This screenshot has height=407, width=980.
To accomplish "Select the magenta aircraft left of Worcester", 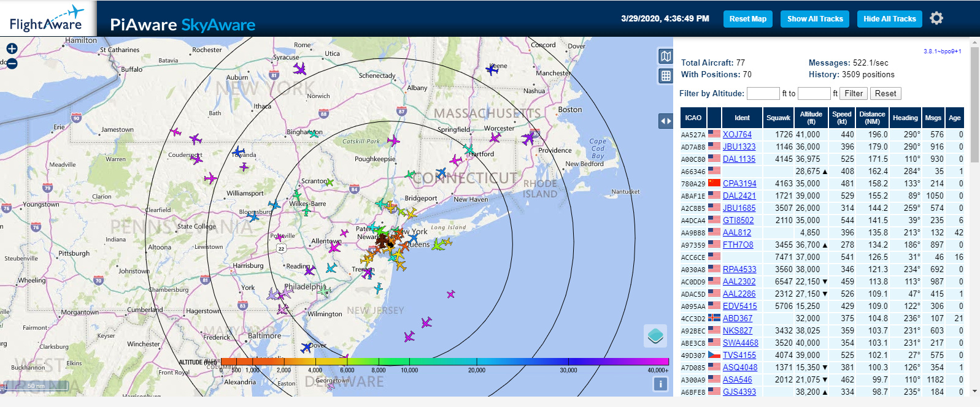I will (x=495, y=137).
